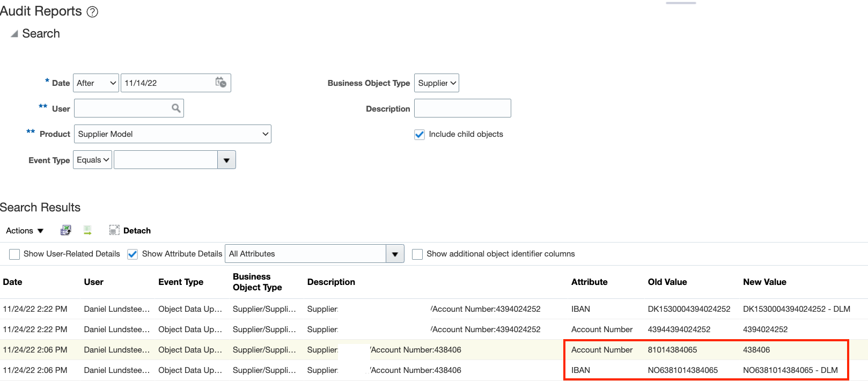The width and height of the screenshot is (868, 381).
Task: Click the New Value column header
Action: pyautogui.click(x=764, y=282)
